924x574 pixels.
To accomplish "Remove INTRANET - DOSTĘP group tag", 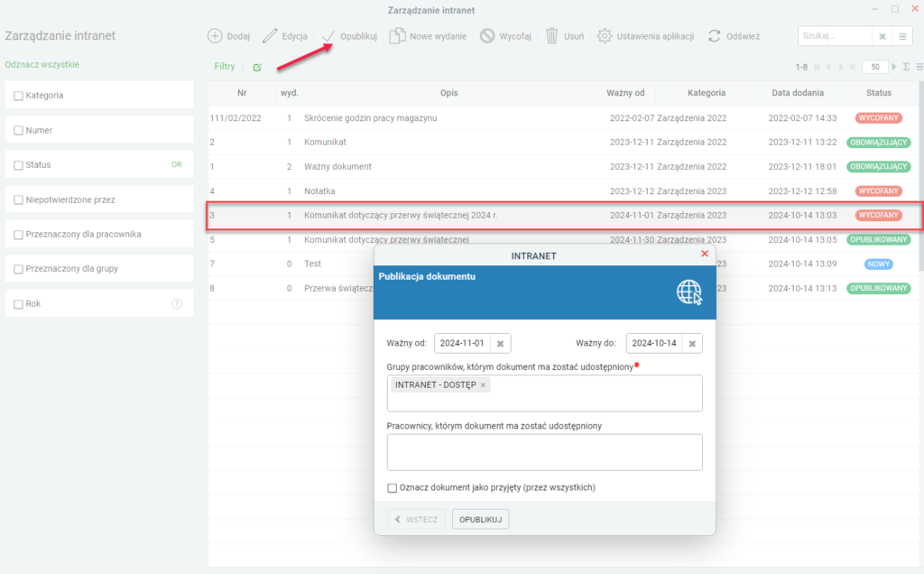I will (483, 384).
